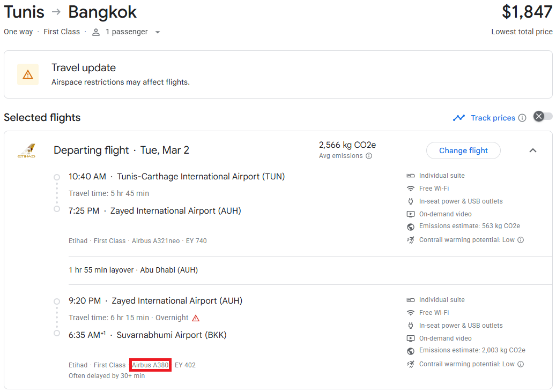556x392 pixels.
Task: Click first leg On-demand video icon
Action: click(x=410, y=214)
